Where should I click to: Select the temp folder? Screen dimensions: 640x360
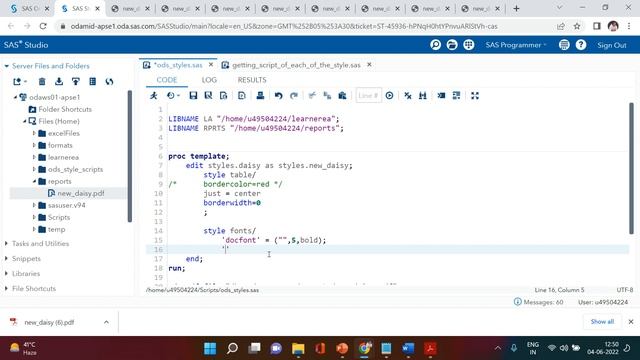[56, 229]
